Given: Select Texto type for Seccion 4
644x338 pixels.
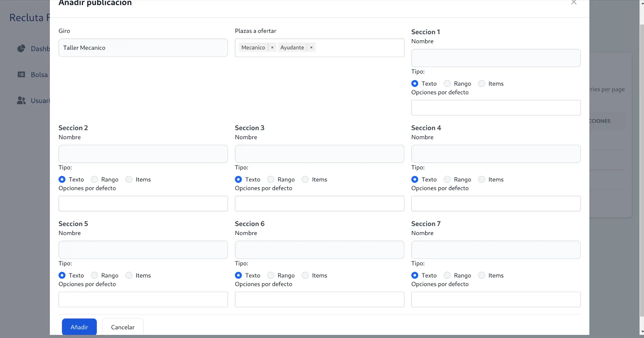Looking at the screenshot, I should [x=415, y=179].
